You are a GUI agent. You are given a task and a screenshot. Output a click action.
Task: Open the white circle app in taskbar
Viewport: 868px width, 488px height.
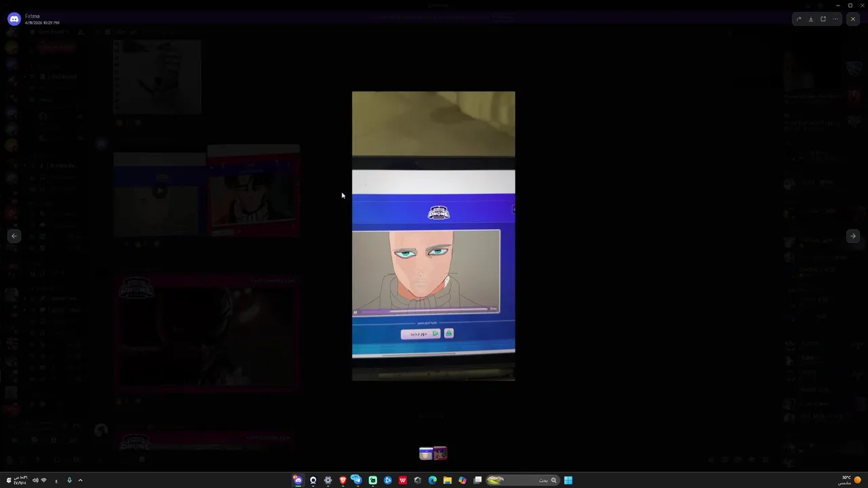[313, 480]
